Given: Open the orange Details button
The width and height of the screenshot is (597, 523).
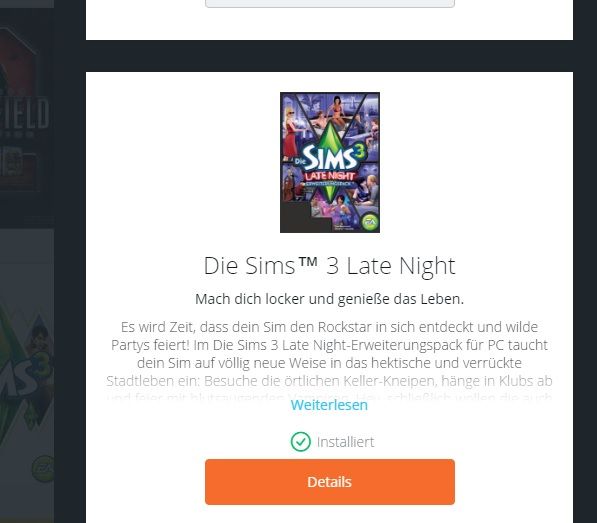Looking at the screenshot, I should point(330,482).
